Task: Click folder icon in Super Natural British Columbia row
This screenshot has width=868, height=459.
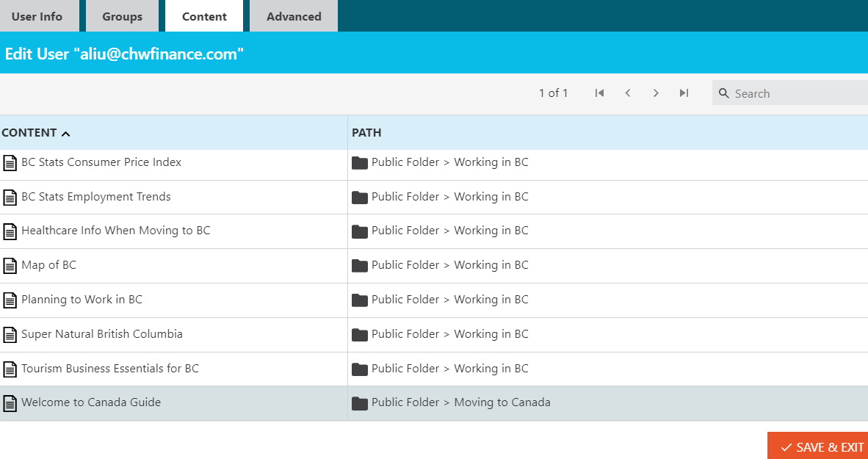Action: tap(360, 334)
